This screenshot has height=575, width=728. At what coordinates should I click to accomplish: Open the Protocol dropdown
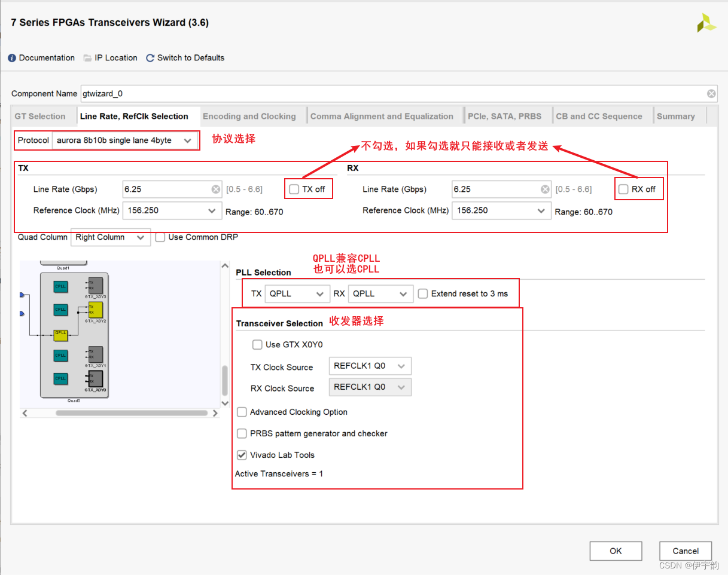click(x=124, y=140)
